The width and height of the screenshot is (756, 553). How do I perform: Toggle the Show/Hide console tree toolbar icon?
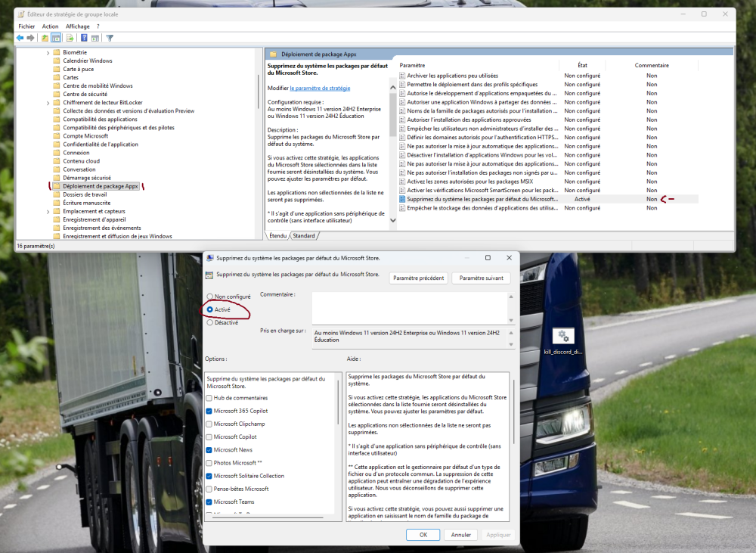tap(56, 38)
